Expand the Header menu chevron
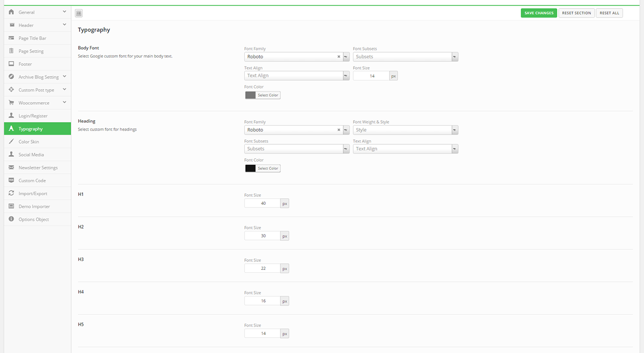The image size is (644, 353). tap(65, 25)
